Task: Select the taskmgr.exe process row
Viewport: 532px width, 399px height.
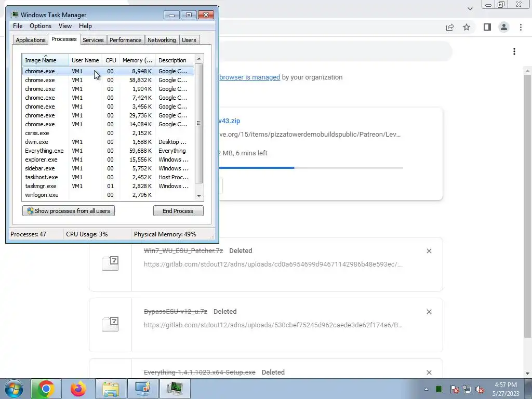Action: (x=108, y=186)
